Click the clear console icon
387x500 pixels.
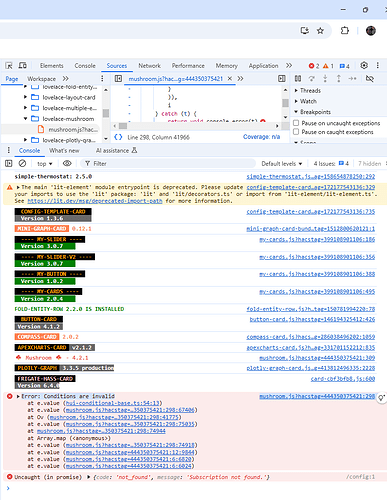22,163
